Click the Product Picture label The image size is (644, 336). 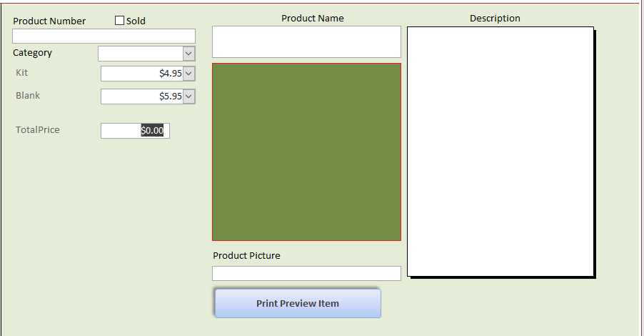pos(246,256)
